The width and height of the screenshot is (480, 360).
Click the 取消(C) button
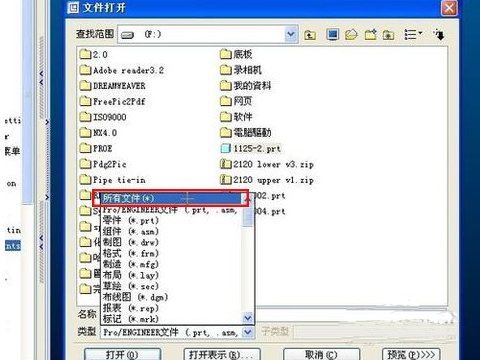[x=321, y=354]
